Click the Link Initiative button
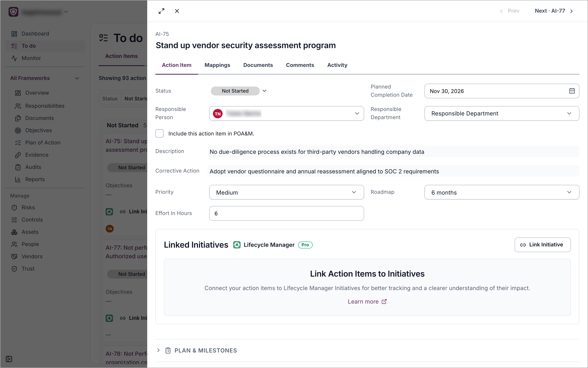 coord(542,245)
